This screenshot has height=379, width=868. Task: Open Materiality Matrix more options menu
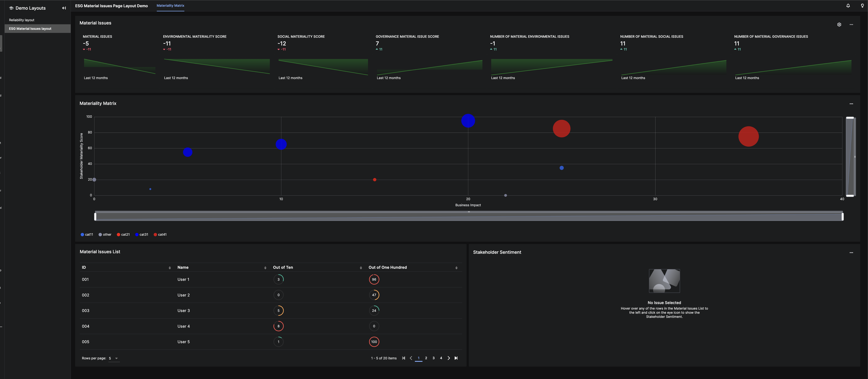[851, 104]
